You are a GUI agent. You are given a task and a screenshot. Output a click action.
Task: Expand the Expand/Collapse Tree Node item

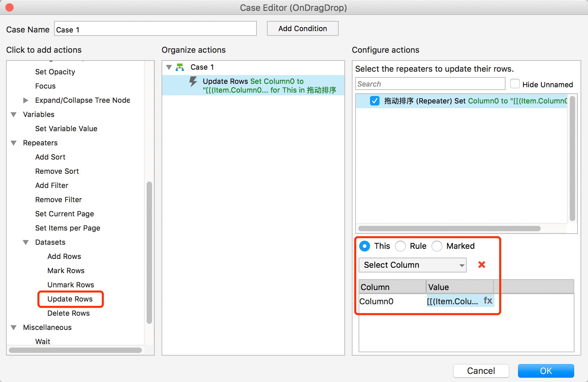pos(26,100)
